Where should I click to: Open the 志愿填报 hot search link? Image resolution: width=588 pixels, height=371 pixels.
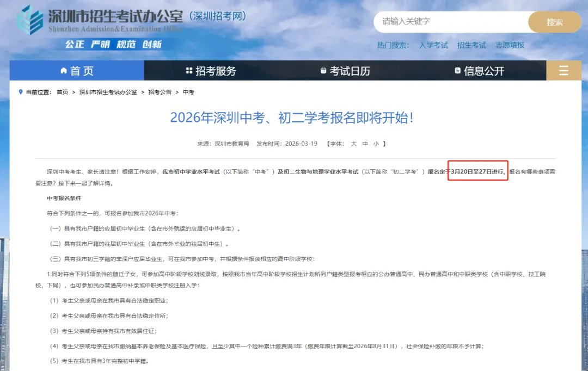(x=510, y=45)
